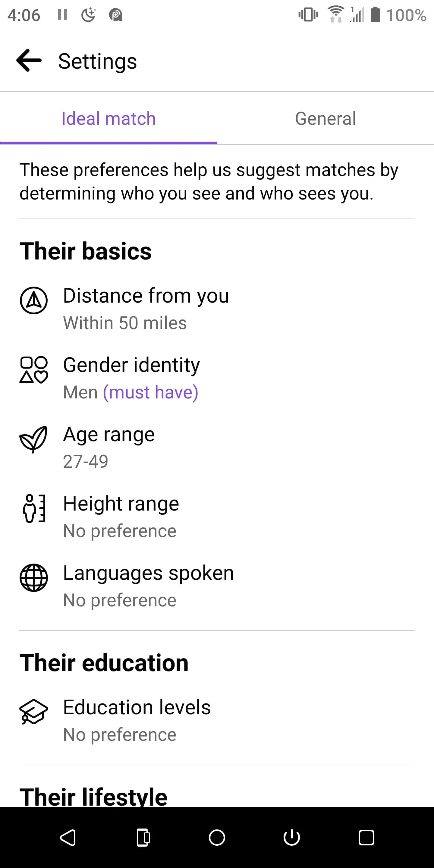Tap the Gender identity shapes icon

pos(34,370)
